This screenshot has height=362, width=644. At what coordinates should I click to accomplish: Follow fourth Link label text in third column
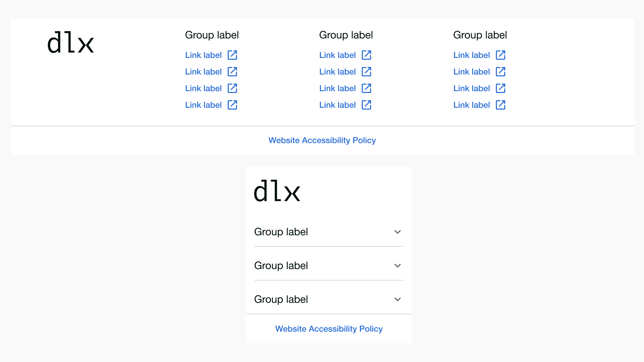pyautogui.click(x=472, y=105)
